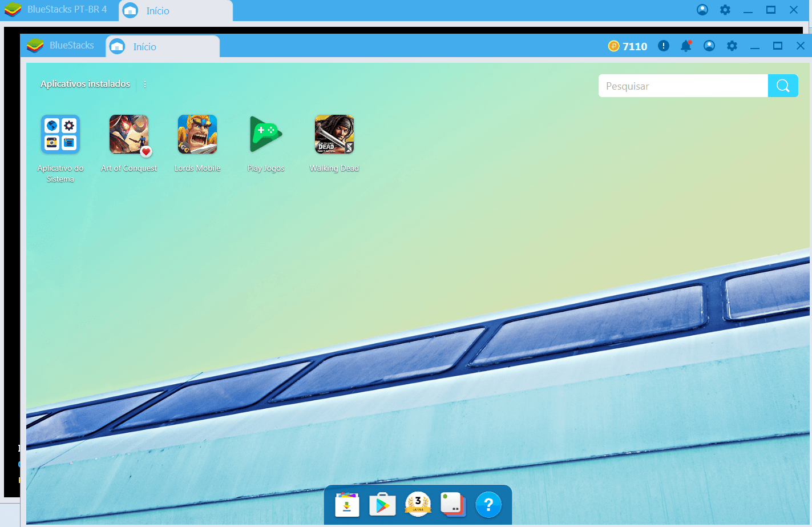
Task: Open the level 3 laurel badge icon
Action: pos(418,504)
